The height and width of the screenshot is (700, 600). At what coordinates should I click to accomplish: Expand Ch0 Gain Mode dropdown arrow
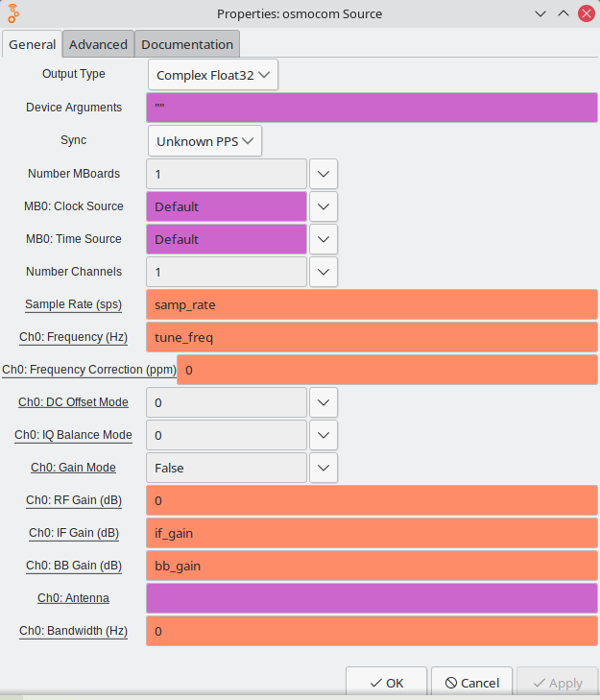[324, 468]
